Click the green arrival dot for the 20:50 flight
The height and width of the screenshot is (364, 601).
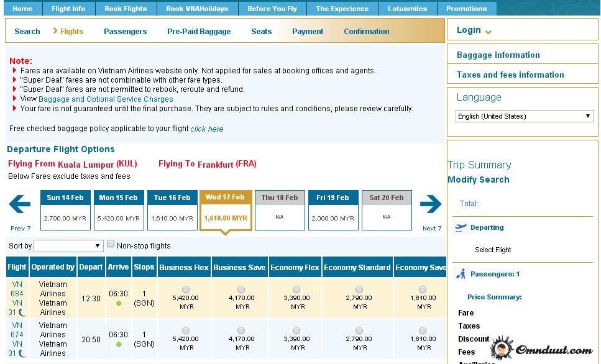click(x=119, y=344)
